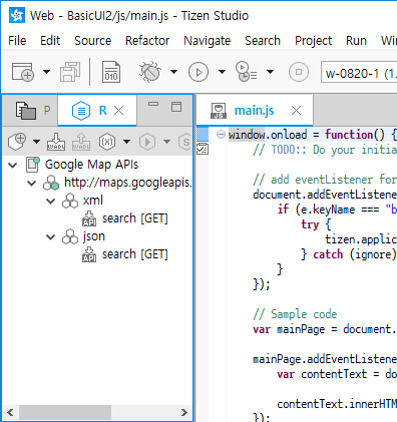Open dropdown next to hexagon play icon

tap(167, 142)
